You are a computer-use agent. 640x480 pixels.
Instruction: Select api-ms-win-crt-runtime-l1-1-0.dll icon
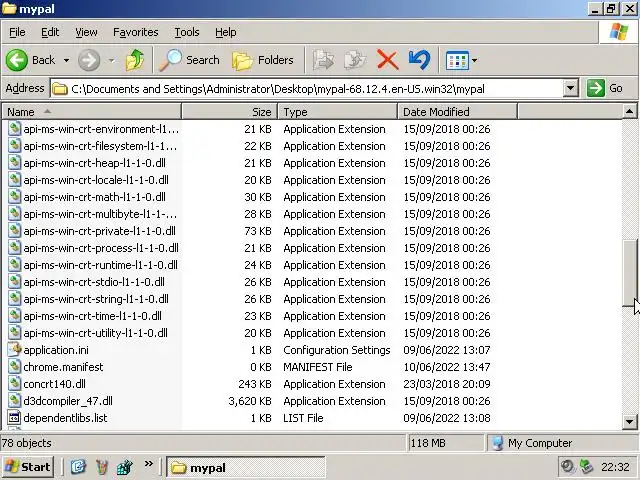coord(14,265)
